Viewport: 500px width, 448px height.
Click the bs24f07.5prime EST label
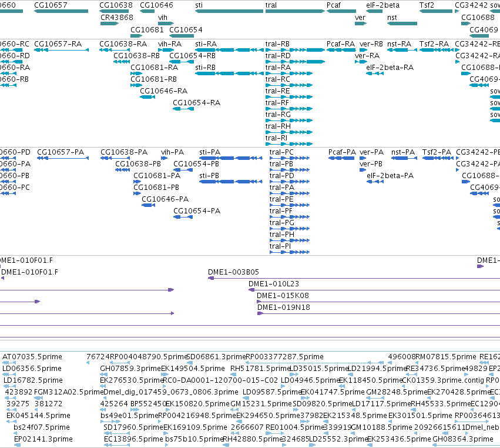[x=42, y=427]
